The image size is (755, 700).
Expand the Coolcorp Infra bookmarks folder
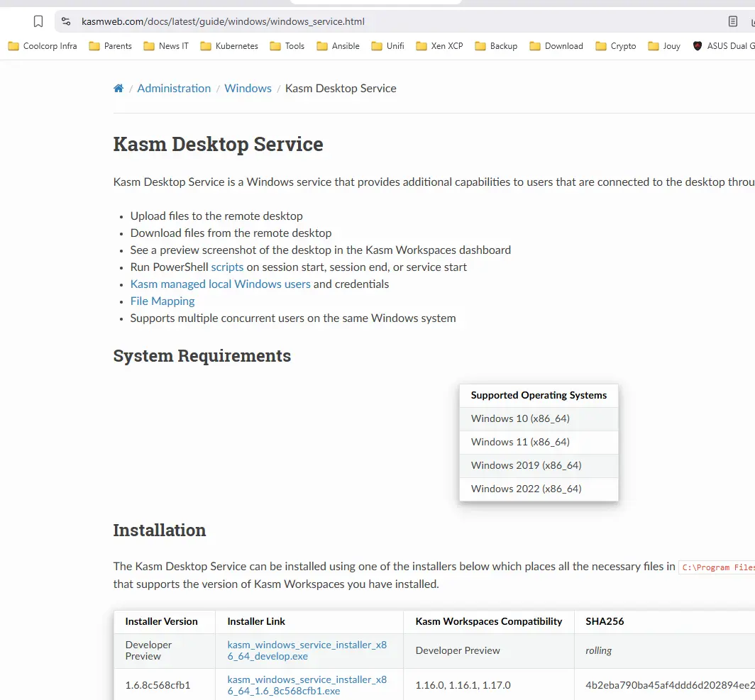coord(42,46)
